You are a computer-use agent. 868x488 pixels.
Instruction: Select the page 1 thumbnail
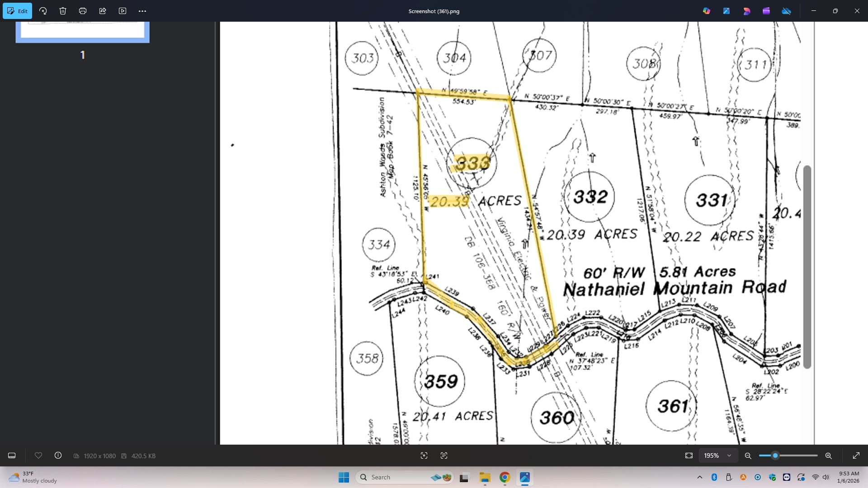tap(82, 32)
